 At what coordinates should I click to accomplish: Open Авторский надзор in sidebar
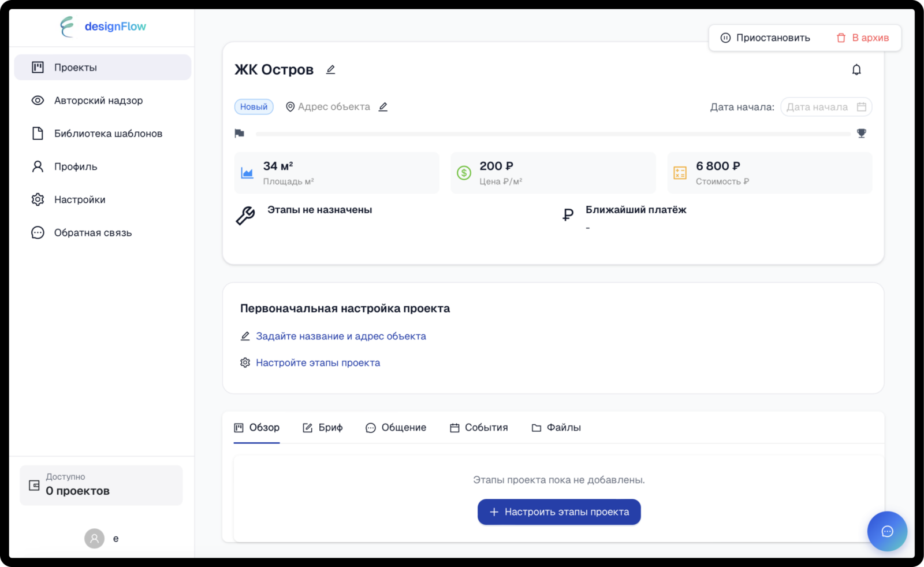(x=98, y=101)
